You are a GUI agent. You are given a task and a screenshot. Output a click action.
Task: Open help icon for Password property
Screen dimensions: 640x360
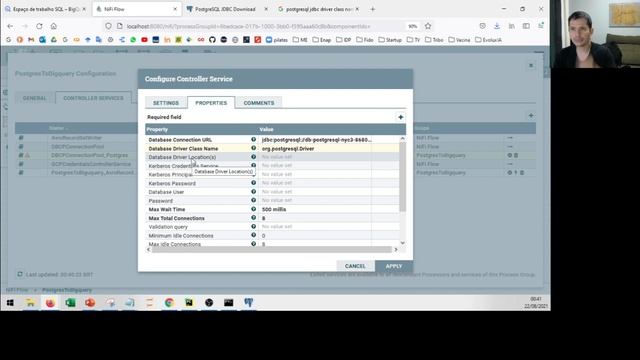pos(253,200)
